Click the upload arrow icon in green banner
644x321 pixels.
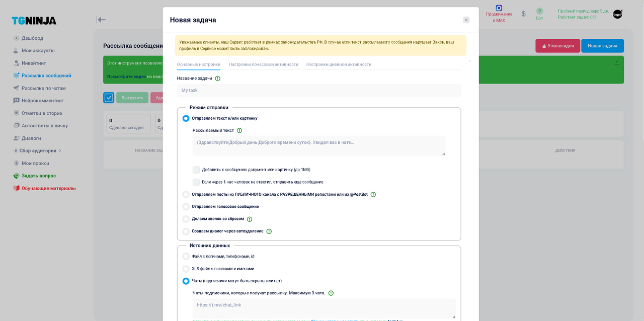click(617, 63)
